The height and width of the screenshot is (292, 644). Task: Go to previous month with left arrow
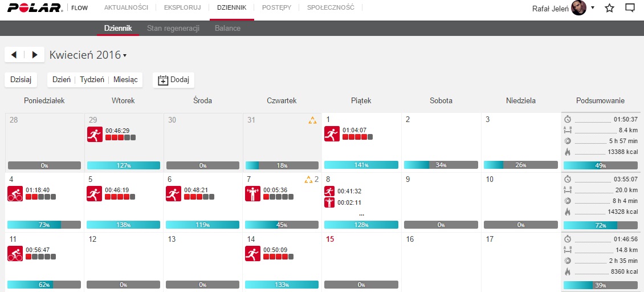point(14,55)
